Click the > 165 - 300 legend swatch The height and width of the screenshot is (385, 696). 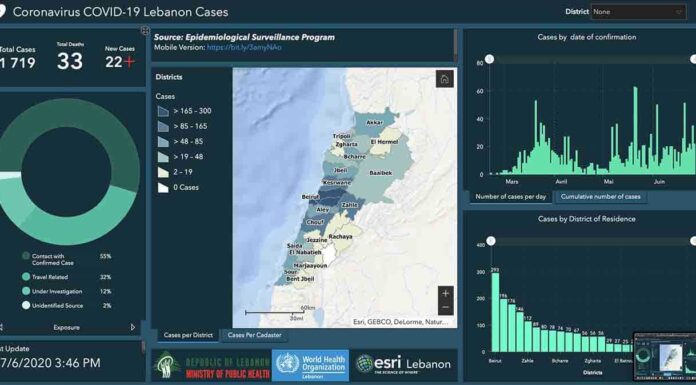163,111
